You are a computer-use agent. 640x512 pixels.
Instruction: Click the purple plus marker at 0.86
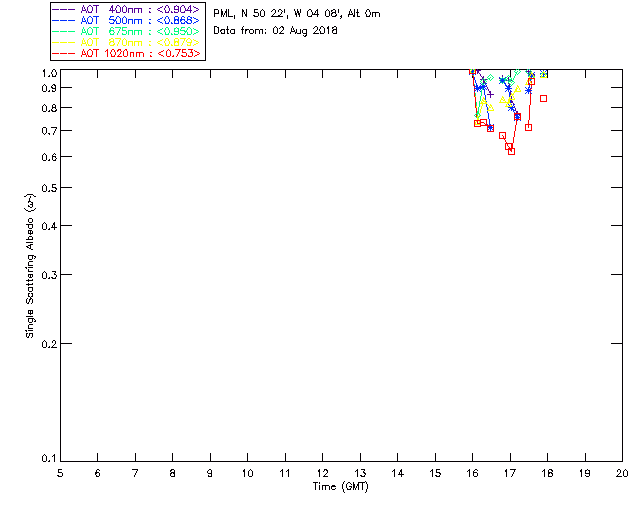[x=491, y=95]
